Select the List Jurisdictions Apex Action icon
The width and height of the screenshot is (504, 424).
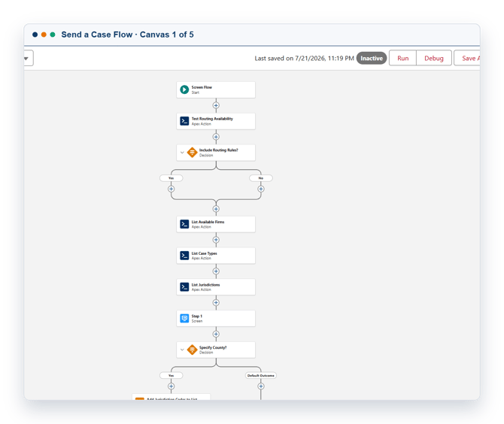click(x=184, y=287)
